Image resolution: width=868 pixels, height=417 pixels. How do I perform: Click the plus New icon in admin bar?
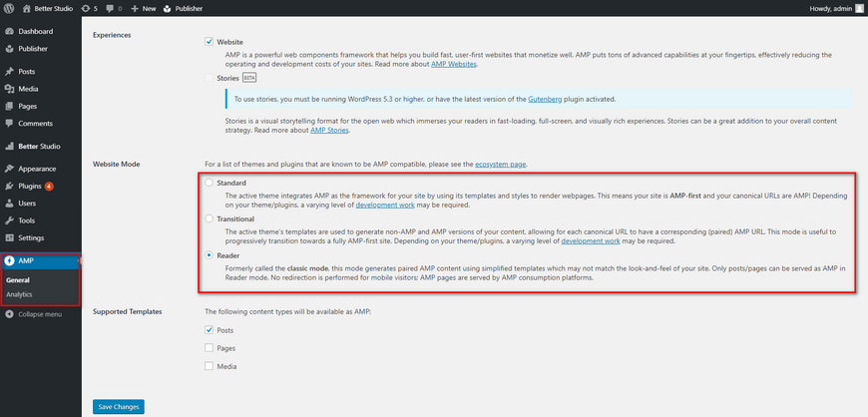[135, 8]
